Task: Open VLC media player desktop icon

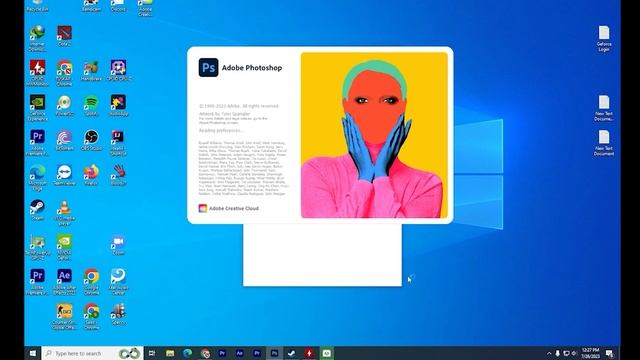Action: [64, 212]
